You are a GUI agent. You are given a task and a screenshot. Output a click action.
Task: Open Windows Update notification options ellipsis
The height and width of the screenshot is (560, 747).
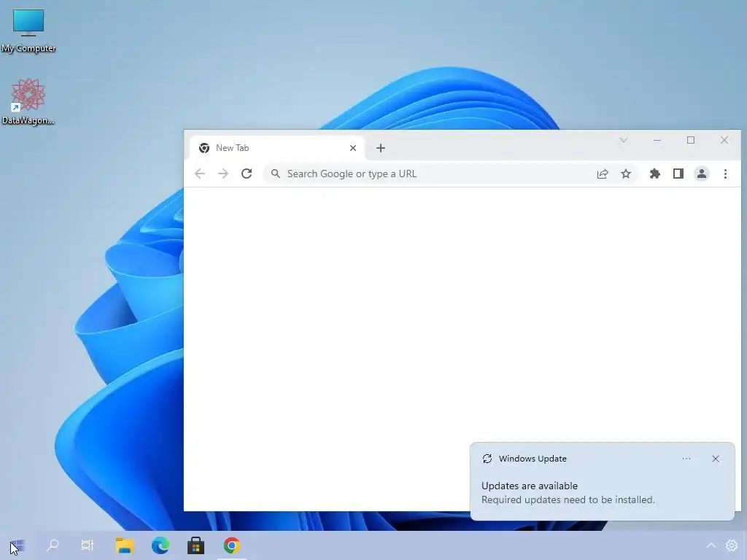click(x=686, y=459)
